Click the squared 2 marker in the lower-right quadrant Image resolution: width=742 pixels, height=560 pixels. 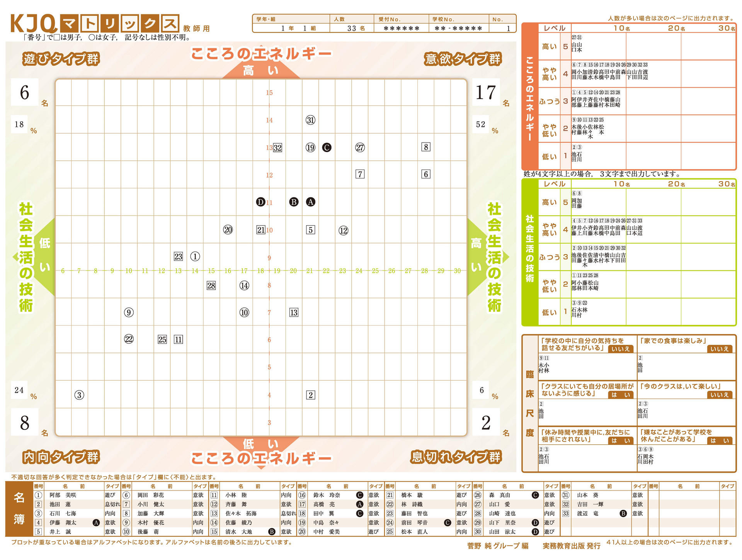click(x=310, y=395)
